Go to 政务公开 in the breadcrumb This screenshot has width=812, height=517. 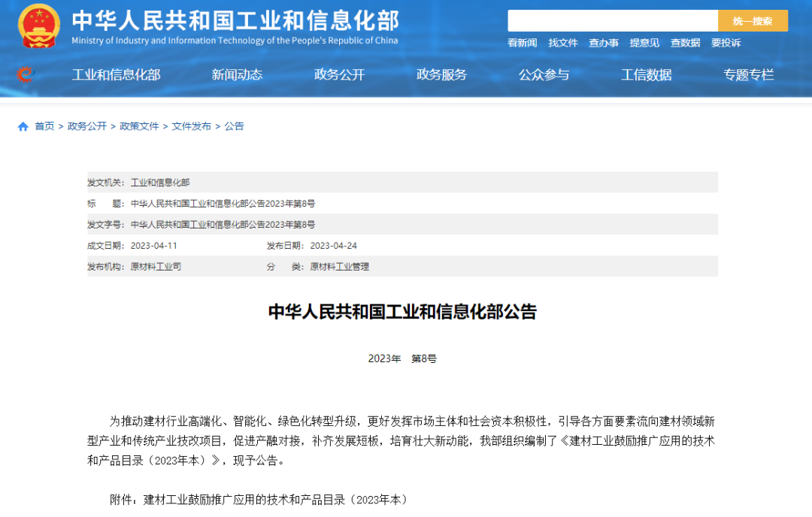87,126
